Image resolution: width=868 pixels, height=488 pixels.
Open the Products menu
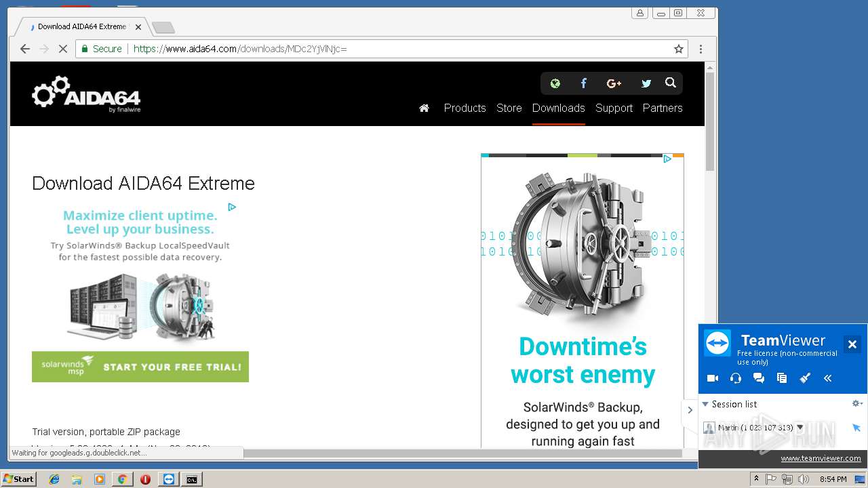click(x=465, y=108)
